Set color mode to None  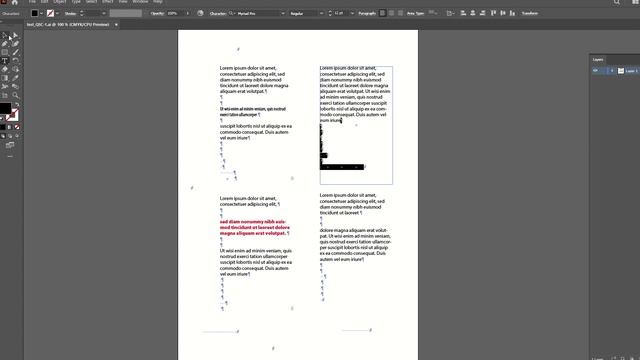click(x=17, y=127)
